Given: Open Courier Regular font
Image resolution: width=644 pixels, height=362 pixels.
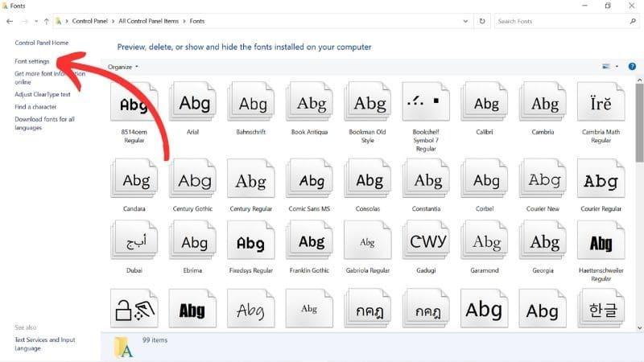Looking at the screenshot, I should (x=601, y=179).
